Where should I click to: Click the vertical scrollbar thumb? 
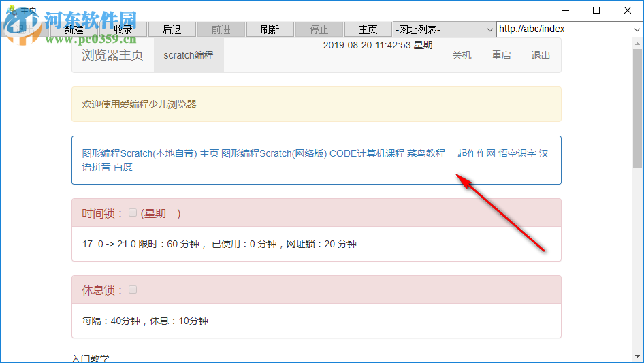(637, 108)
